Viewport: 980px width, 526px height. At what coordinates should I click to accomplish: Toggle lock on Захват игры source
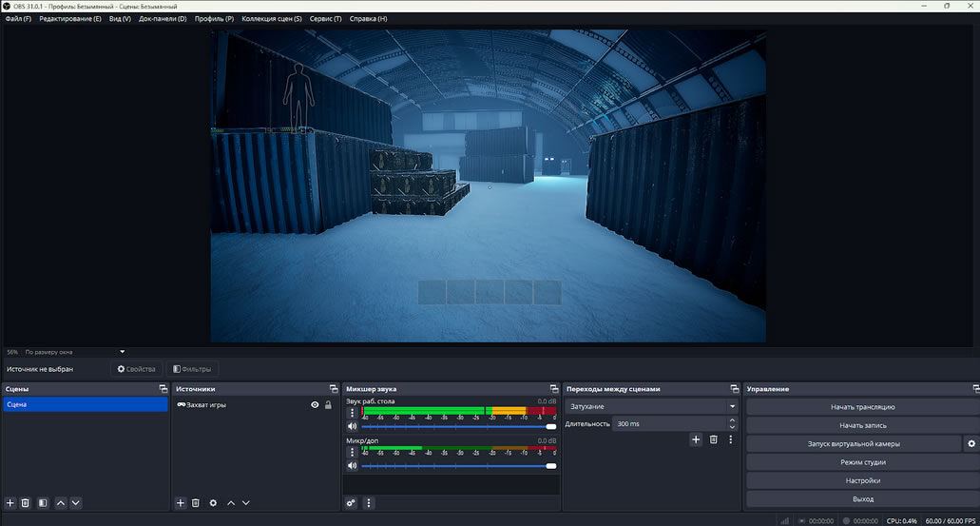[x=328, y=404]
